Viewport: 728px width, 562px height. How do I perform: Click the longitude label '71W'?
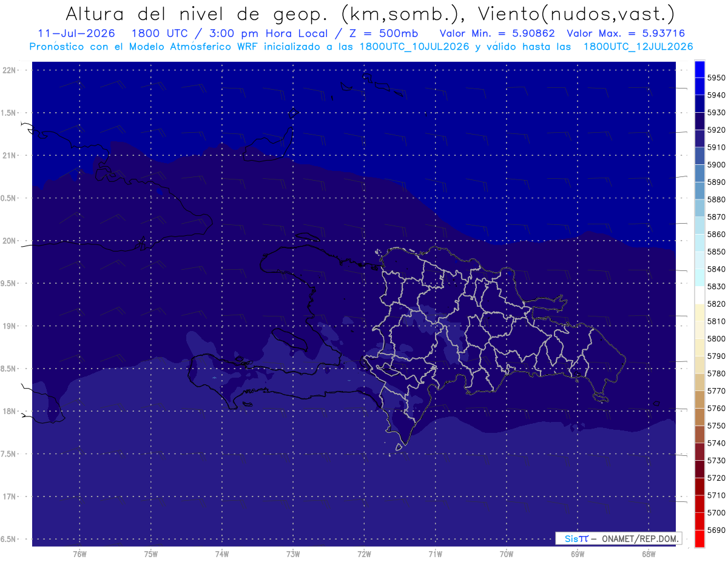[435, 554]
